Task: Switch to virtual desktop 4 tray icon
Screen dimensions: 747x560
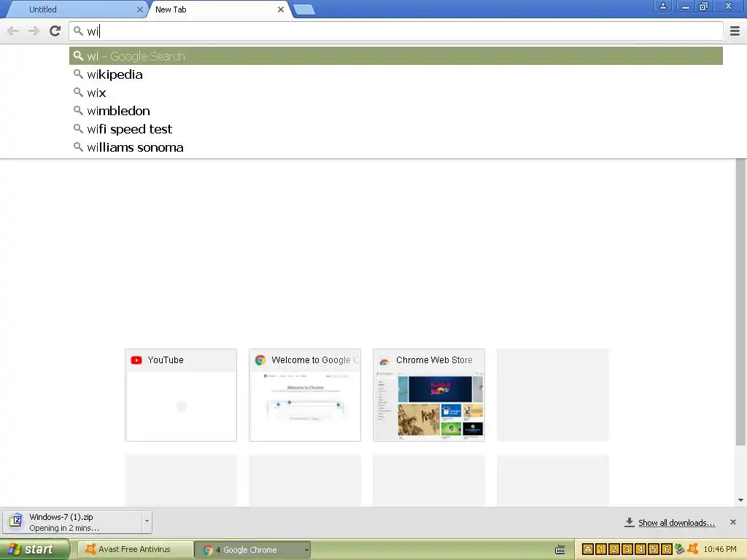Action: tap(640, 549)
